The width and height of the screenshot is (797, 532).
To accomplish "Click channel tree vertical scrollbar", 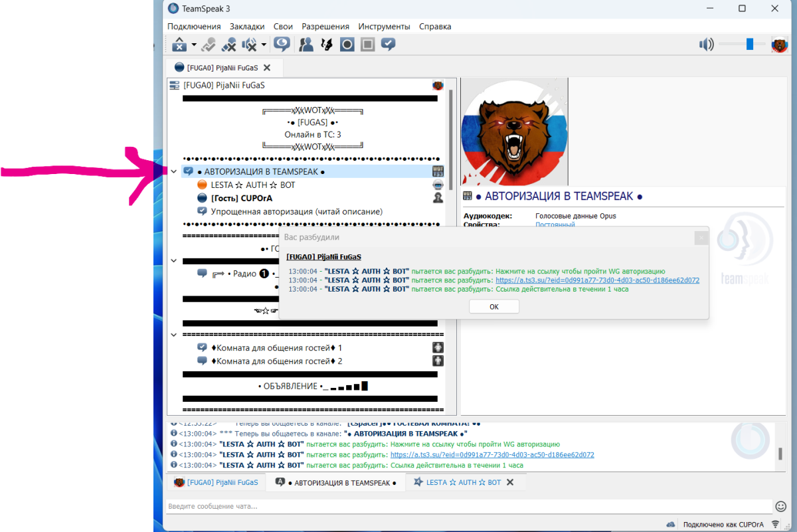I will [452, 141].
